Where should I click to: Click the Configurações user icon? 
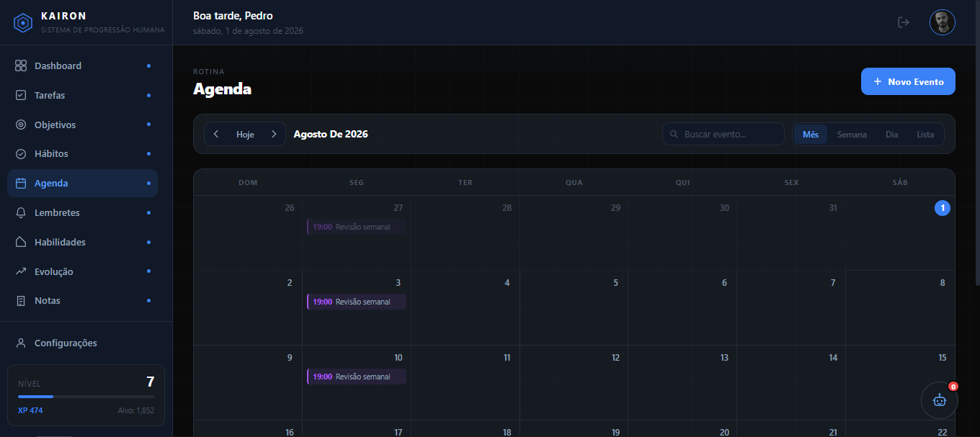coord(21,343)
